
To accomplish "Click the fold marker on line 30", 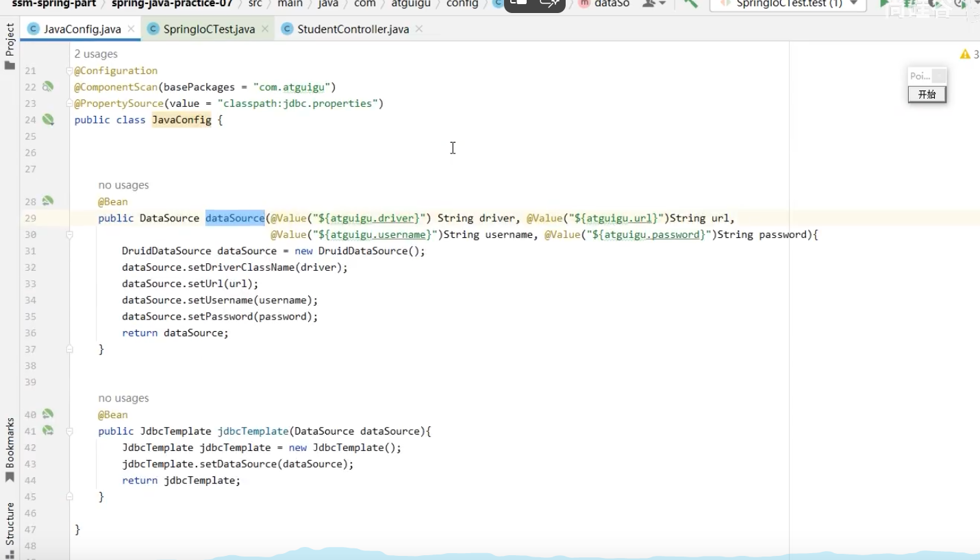I will pyautogui.click(x=69, y=234).
